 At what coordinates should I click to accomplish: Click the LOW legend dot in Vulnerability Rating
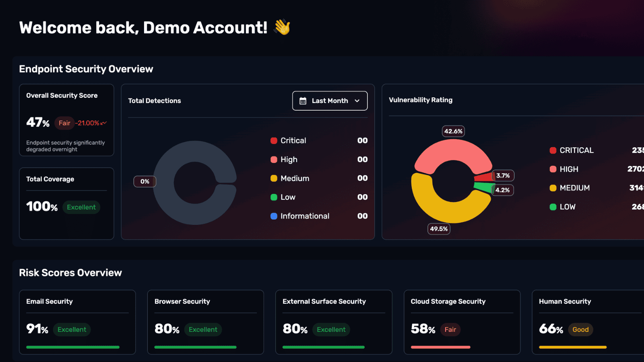553,207
